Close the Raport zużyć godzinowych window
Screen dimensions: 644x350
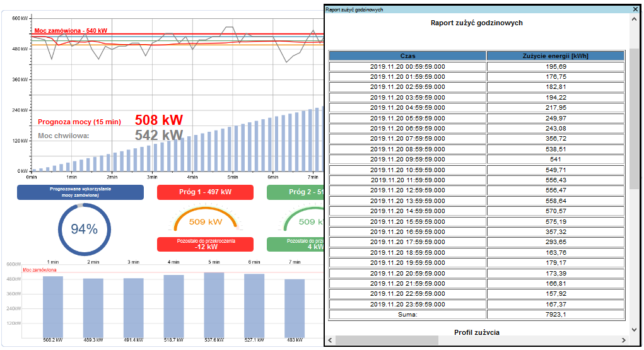tap(635, 9)
